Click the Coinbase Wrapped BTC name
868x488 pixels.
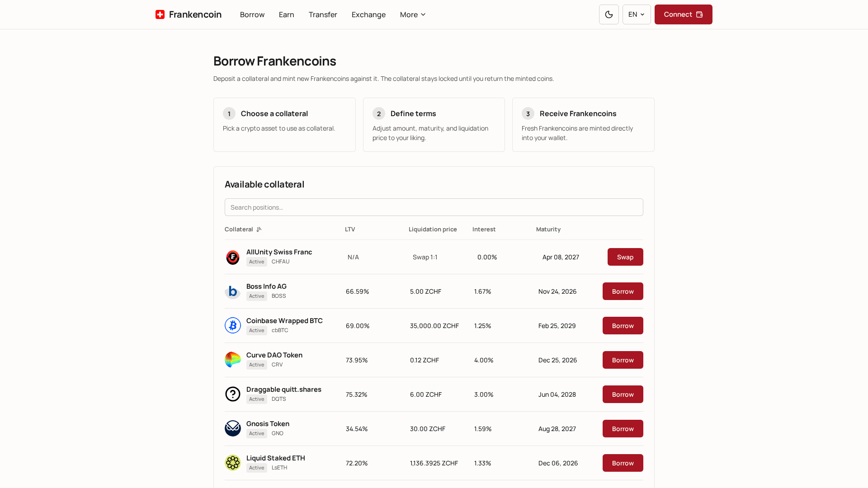(x=284, y=321)
